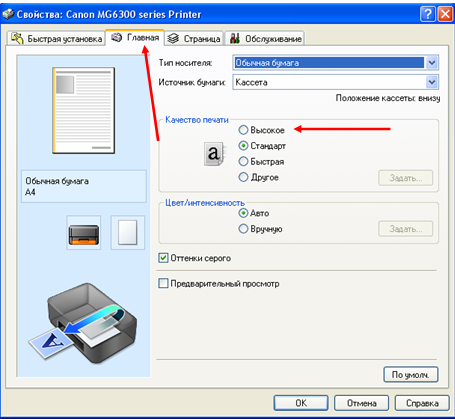Toggle the Оттенки серого checkbox
455x419 pixels.
point(195,258)
